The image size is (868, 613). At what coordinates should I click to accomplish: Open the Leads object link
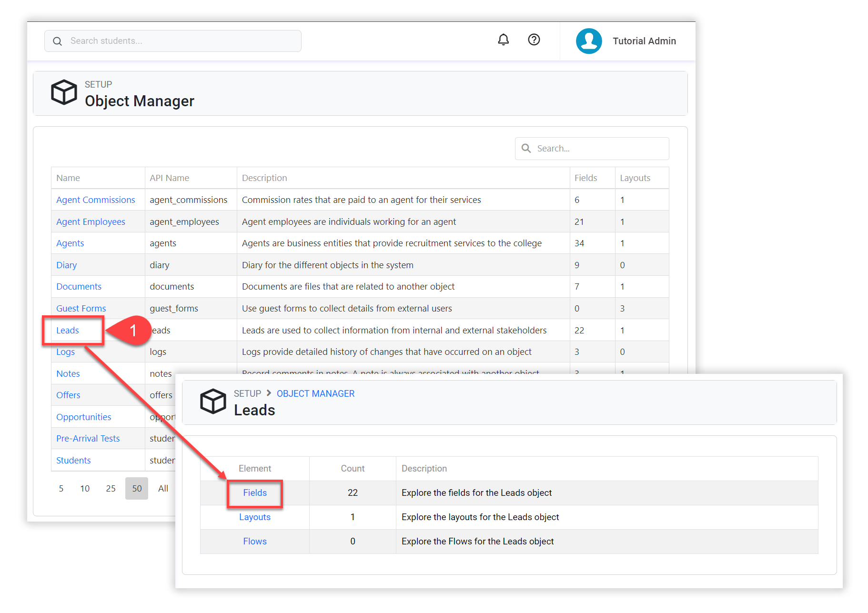(68, 331)
